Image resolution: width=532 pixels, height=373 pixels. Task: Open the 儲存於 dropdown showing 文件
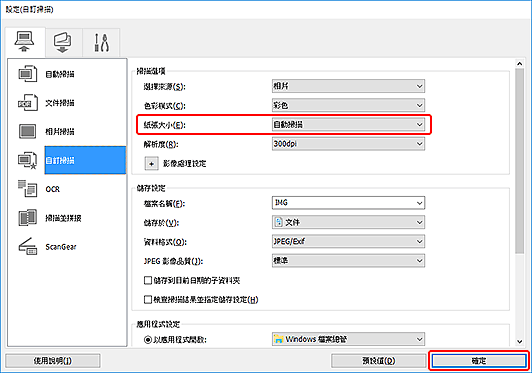coord(348,222)
